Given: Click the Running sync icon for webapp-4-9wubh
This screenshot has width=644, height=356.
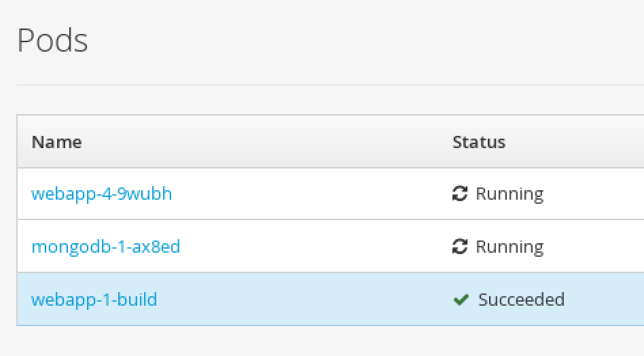Looking at the screenshot, I should [x=460, y=194].
